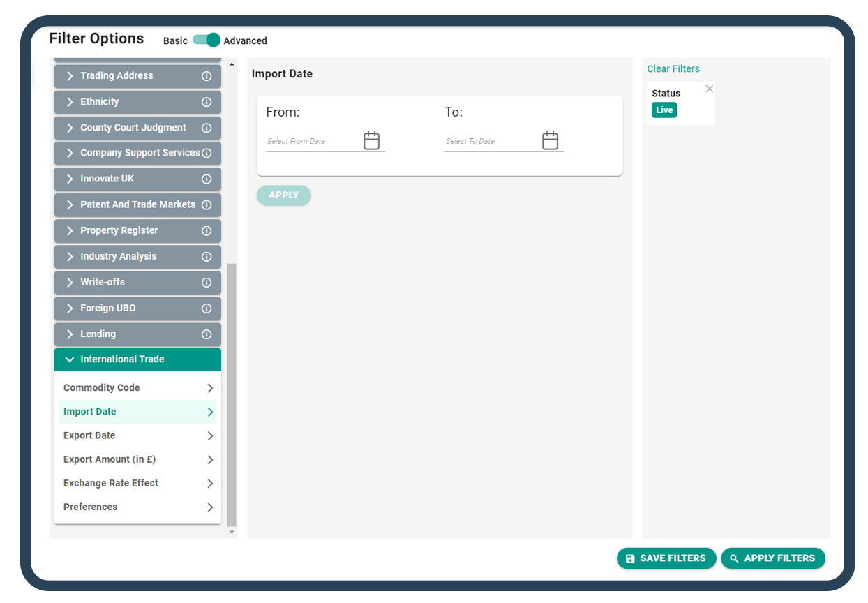Click info icon beside Ethnicity
This screenshot has width=868, height=603.
207,102
